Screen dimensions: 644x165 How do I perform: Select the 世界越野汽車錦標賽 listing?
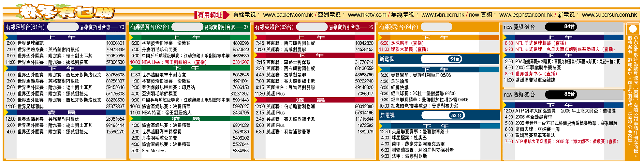pyautogui.click(x=162, y=131)
